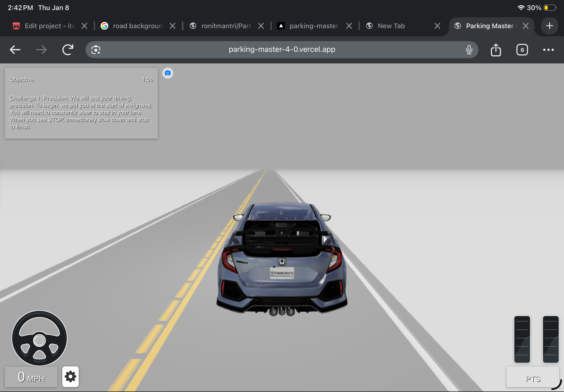Reload the current page

pos(68,50)
